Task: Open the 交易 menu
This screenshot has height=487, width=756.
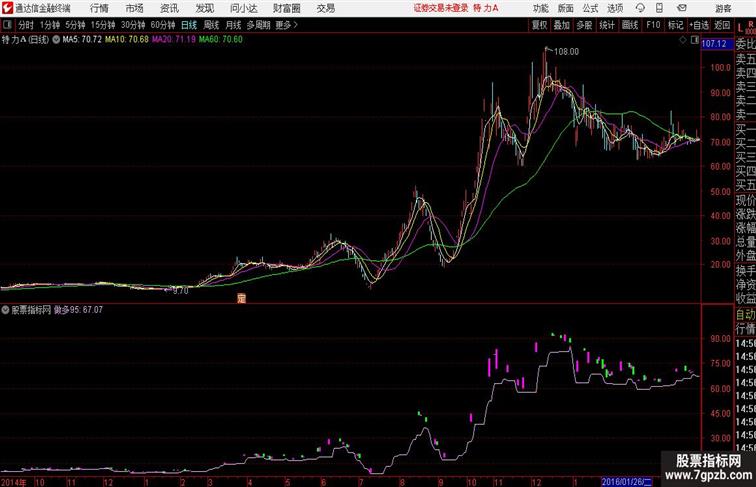Action: point(325,8)
